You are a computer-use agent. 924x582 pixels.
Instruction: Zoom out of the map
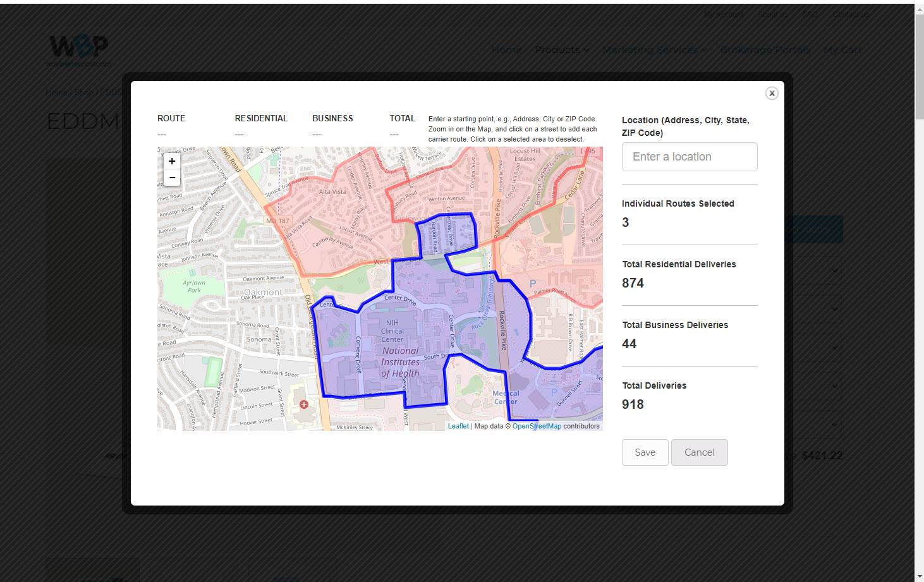point(172,178)
